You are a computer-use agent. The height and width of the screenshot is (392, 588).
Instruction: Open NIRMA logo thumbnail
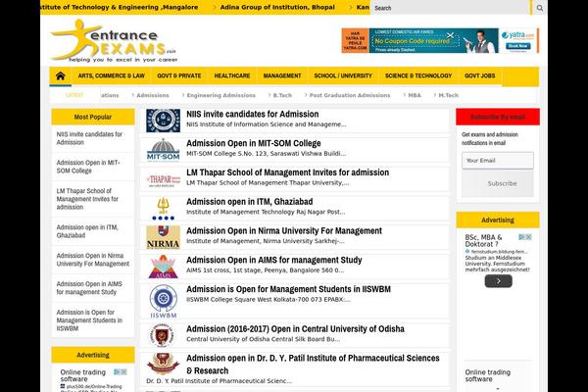pyautogui.click(x=163, y=237)
